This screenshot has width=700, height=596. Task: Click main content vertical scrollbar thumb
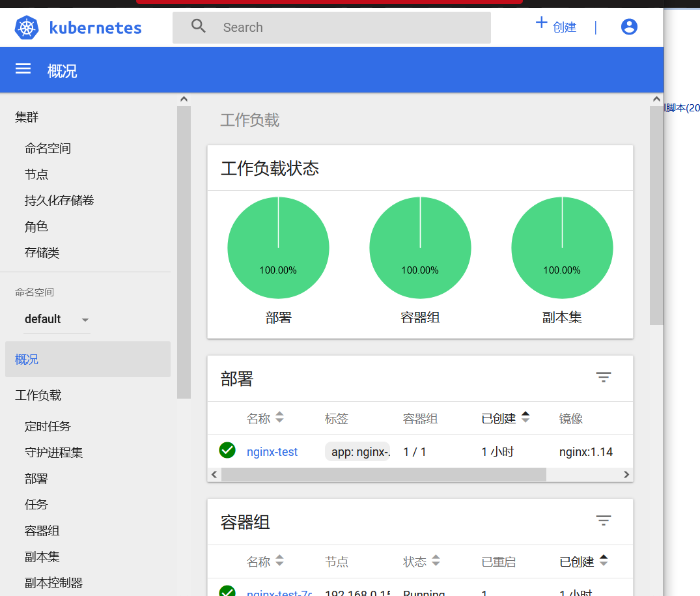point(656,216)
